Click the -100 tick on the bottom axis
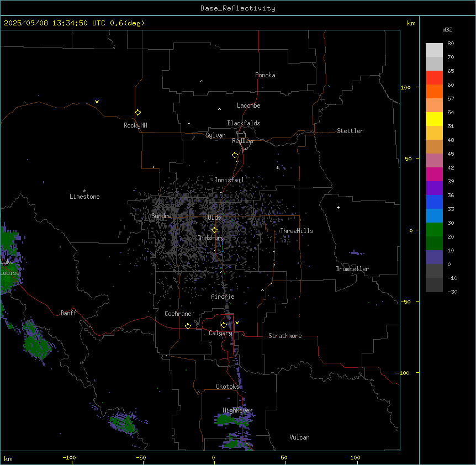The height and width of the screenshot is (465, 476). tap(69, 457)
